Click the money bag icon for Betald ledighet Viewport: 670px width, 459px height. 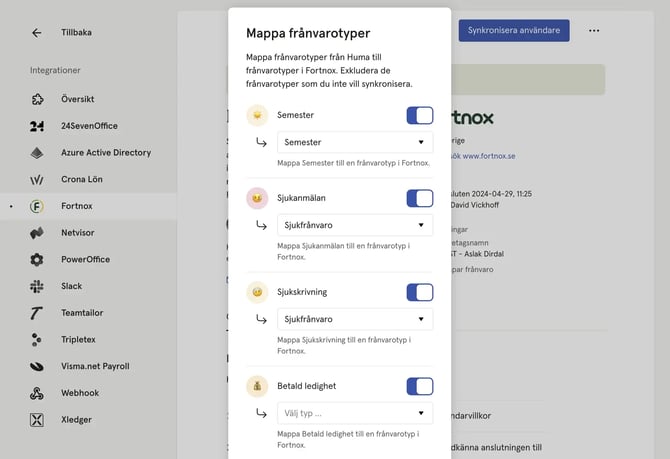point(257,386)
